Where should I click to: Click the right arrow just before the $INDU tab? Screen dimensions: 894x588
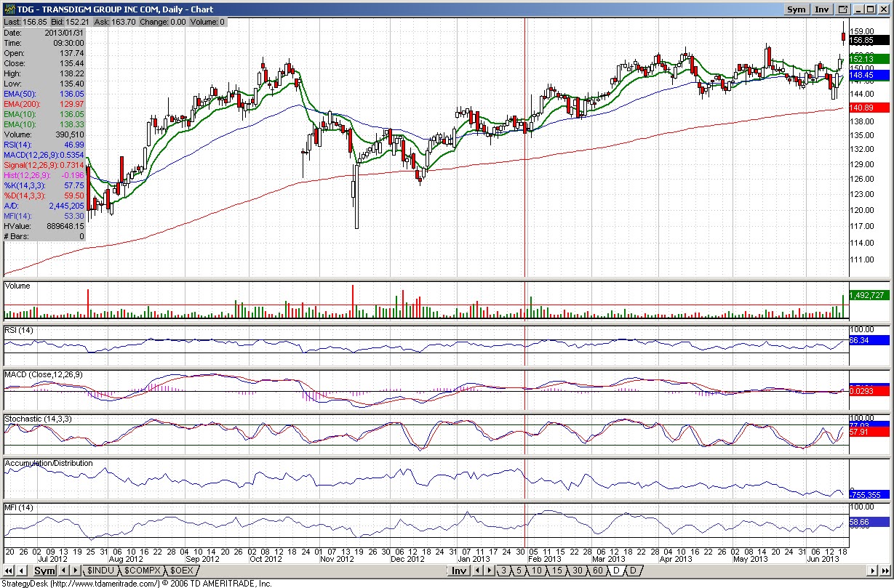pos(76,571)
